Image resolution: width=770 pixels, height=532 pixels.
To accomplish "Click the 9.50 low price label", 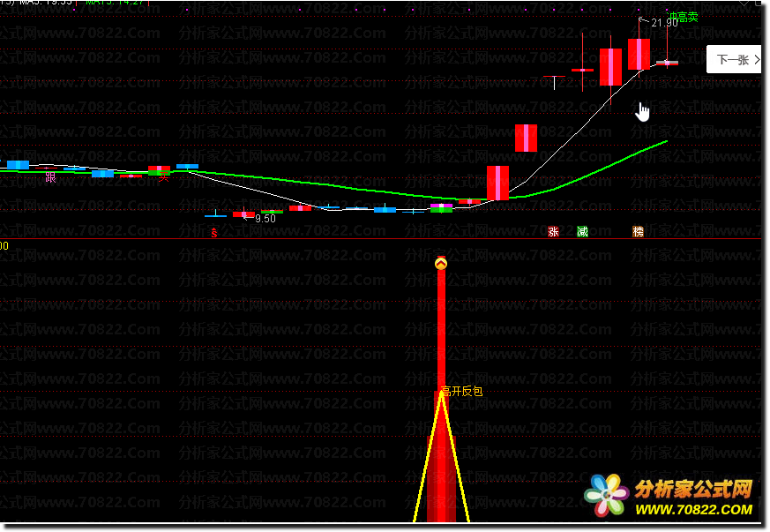I will pos(265,219).
